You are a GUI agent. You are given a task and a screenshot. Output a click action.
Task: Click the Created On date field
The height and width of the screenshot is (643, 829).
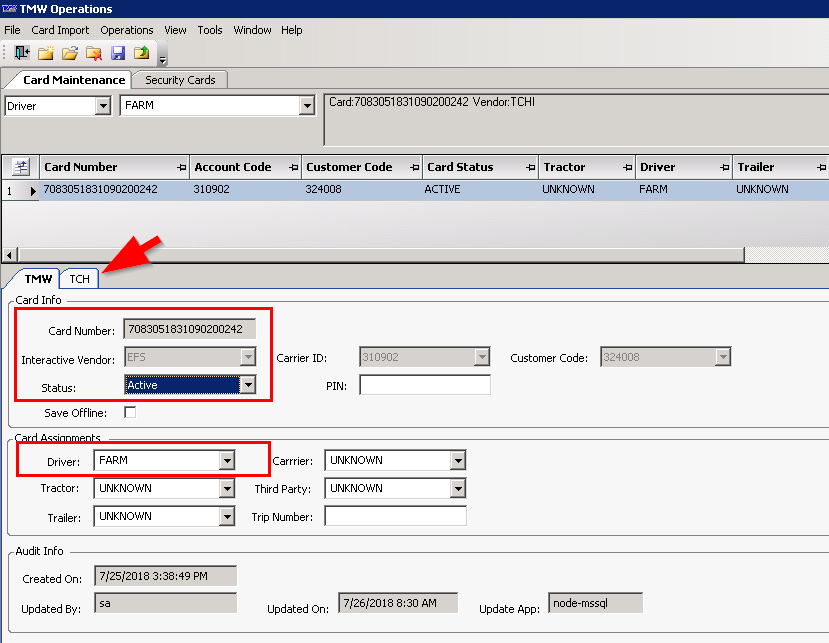point(165,576)
